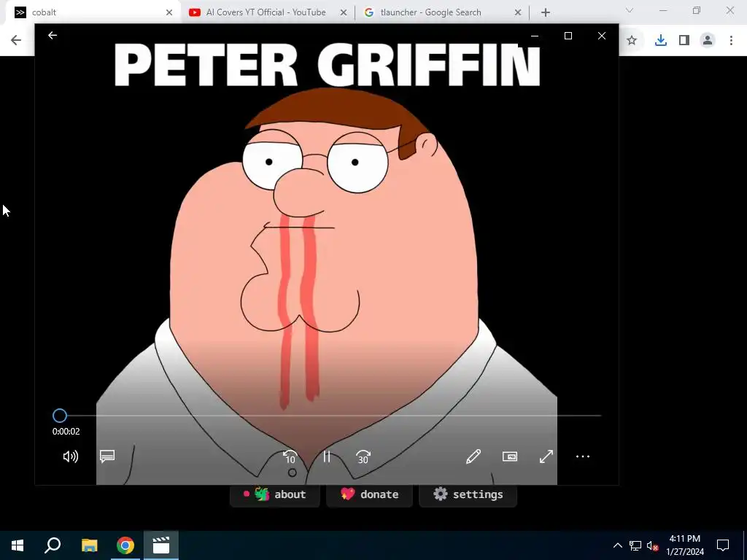Screen dimensions: 747x560
Task: Set playback position at the seek handle
Action: [x=60, y=416]
